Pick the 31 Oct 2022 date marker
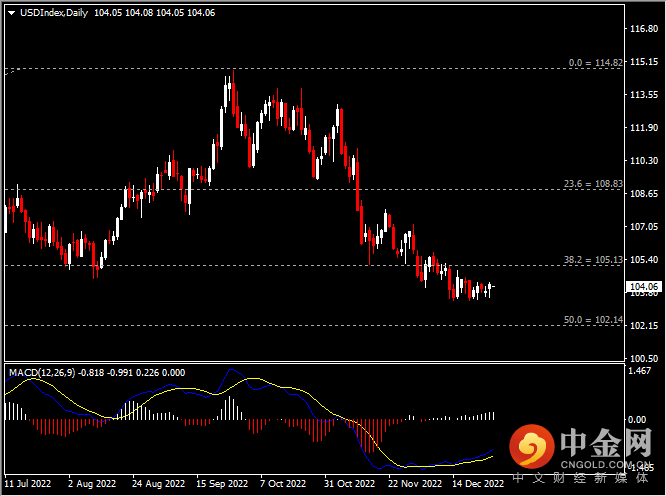 350,483
